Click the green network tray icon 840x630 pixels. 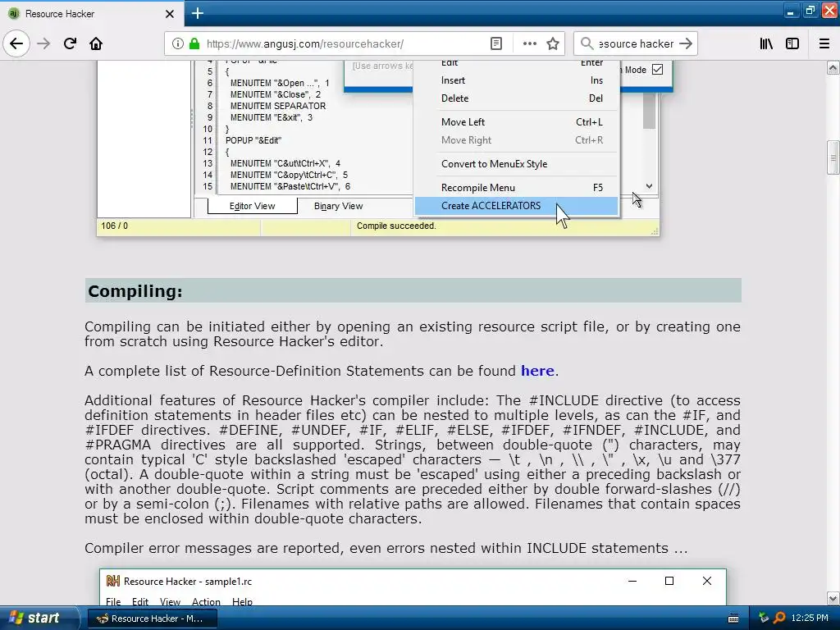tap(764, 619)
